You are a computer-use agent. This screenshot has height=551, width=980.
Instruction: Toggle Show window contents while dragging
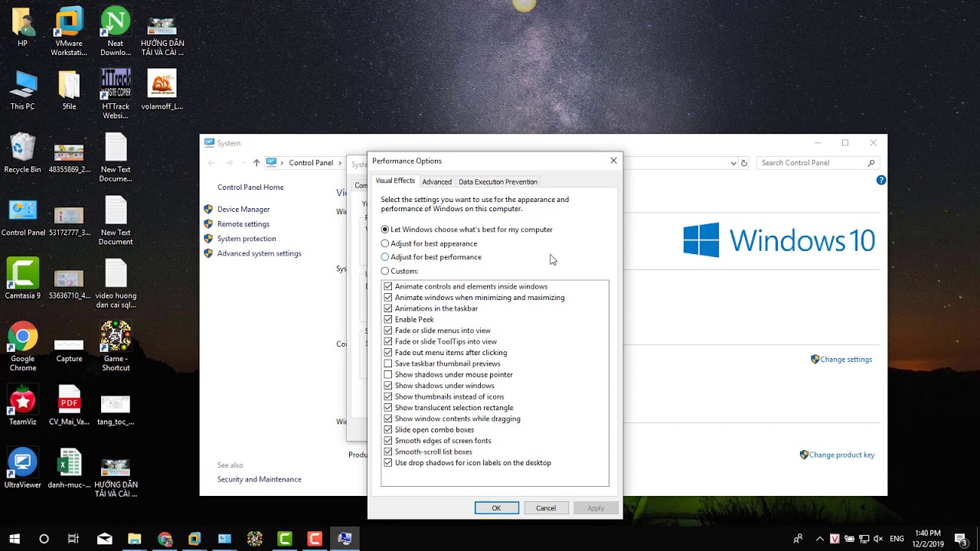point(388,419)
